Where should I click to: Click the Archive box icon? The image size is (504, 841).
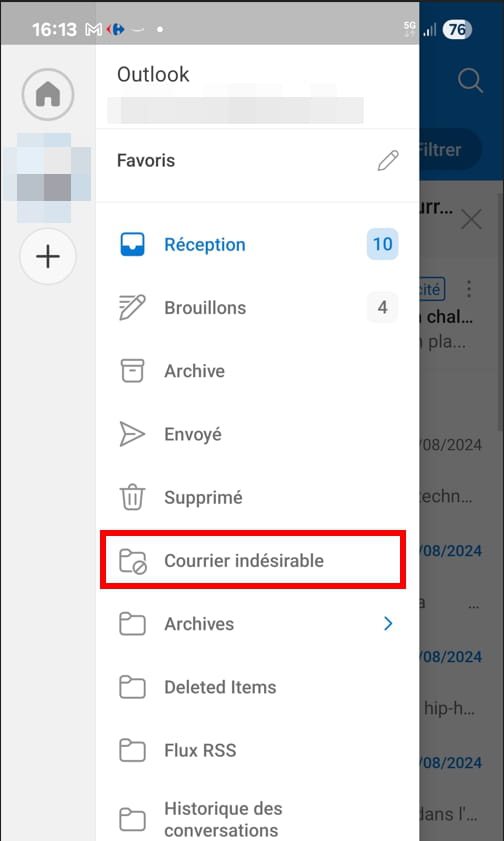click(132, 371)
